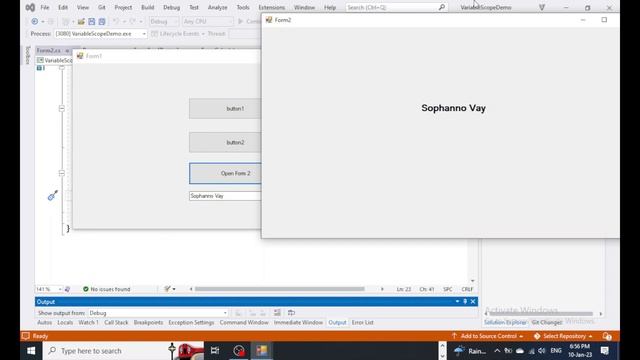Switch to the Solution Explorer tab
This screenshot has width=640, height=360.
(505, 322)
